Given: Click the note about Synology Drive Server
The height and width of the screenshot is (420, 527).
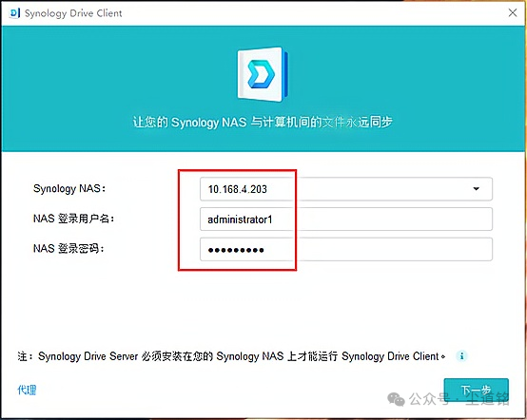Looking at the screenshot, I should pyautogui.click(x=231, y=356).
